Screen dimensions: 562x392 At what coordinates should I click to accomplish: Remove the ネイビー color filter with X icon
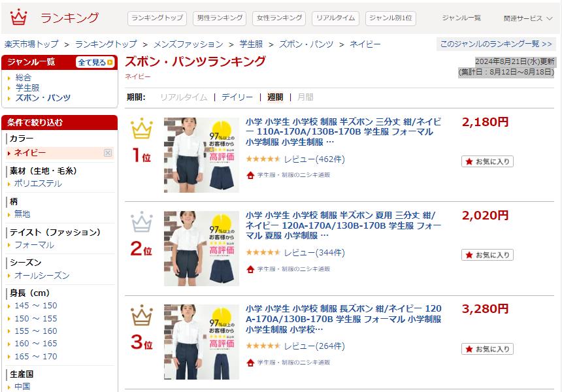108,153
